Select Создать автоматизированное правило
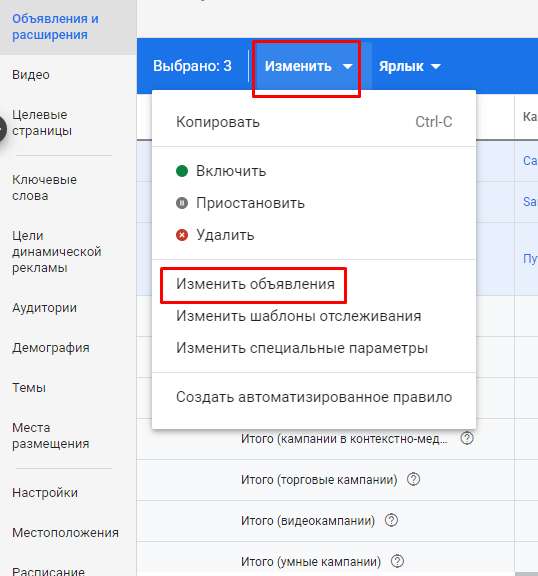Image resolution: width=538 pixels, height=576 pixels. point(314,397)
